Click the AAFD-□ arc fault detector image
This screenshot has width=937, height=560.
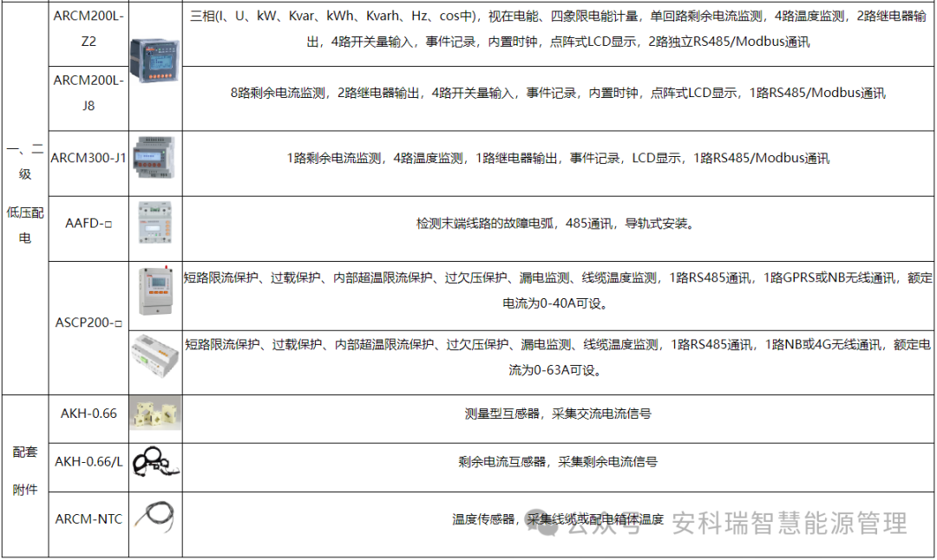[x=155, y=224]
